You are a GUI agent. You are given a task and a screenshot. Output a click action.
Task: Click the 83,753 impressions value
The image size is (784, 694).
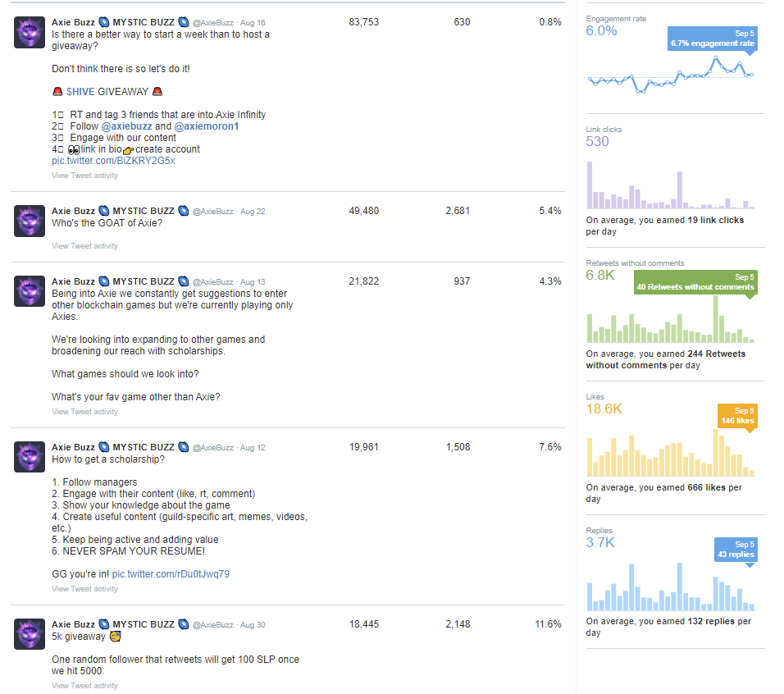coord(364,22)
